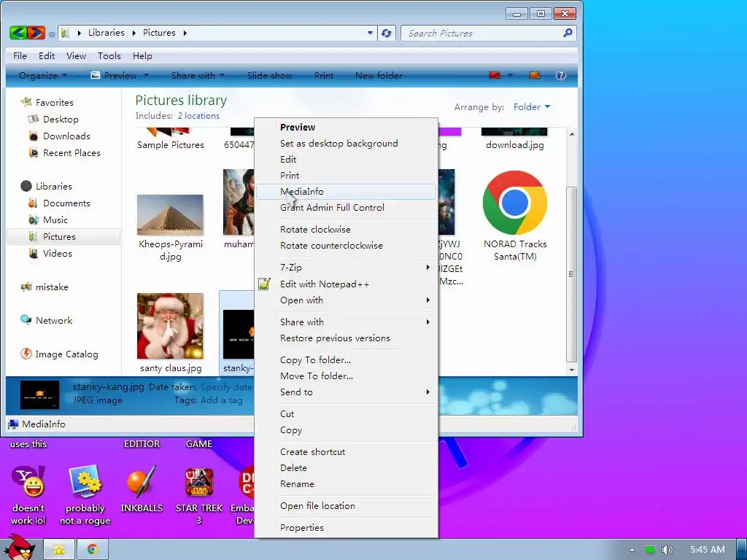Open the Yahoo messenger desktop icon
The width and height of the screenshot is (747, 560).
[x=28, y=481]
